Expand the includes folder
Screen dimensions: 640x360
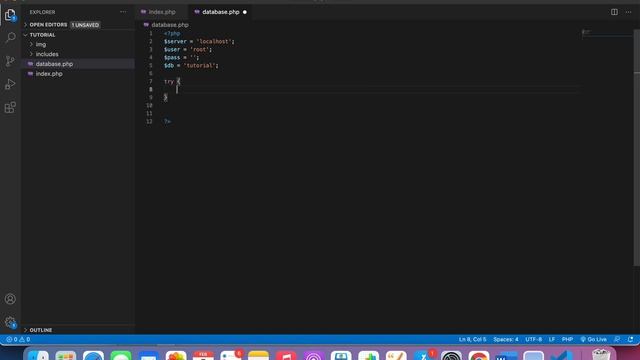point(47,54)
